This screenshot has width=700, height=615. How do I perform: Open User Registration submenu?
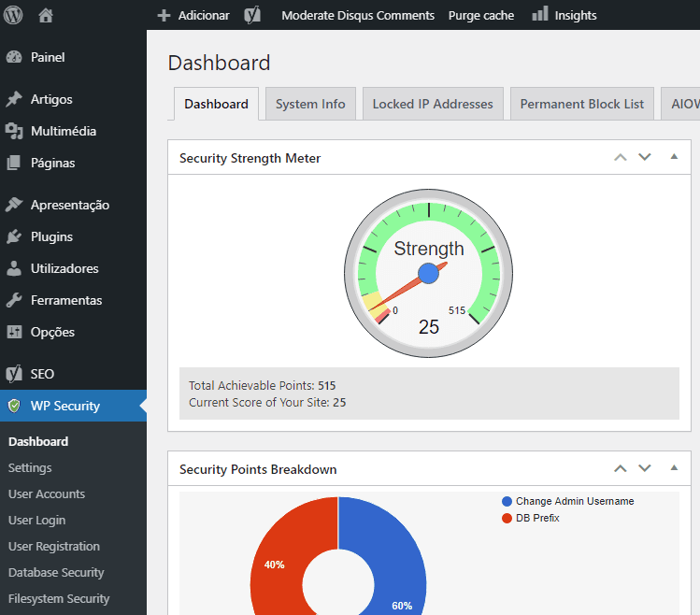coord(54,546)
